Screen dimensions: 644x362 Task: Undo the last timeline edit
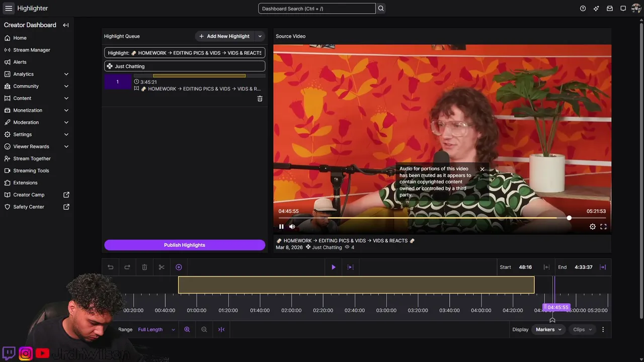click(110, 267)
